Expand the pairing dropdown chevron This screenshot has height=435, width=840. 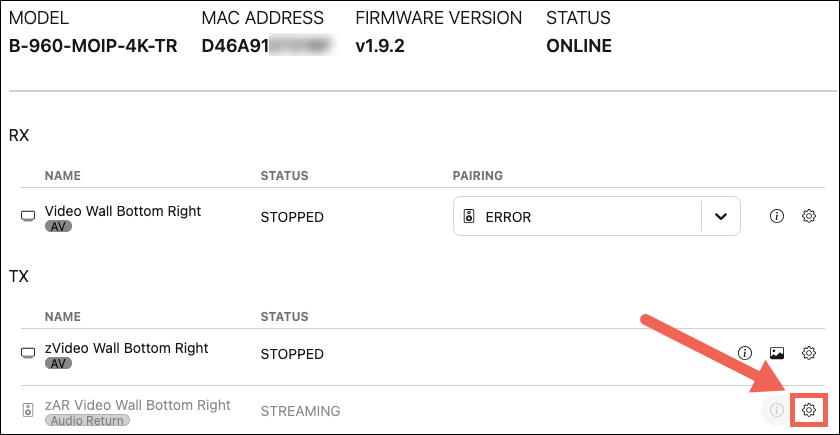(x=721, y=216)
